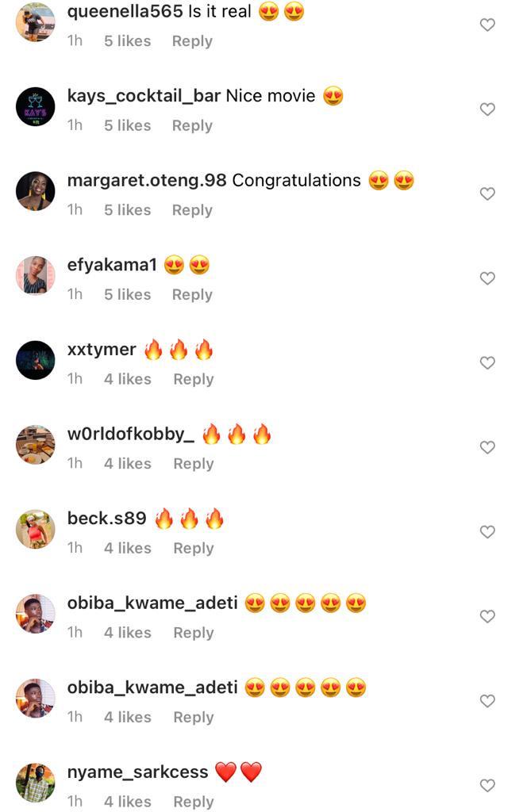View 5 likes on efyakama1's comment
Viewport: 523px width, 812px height.
[128, 294]
